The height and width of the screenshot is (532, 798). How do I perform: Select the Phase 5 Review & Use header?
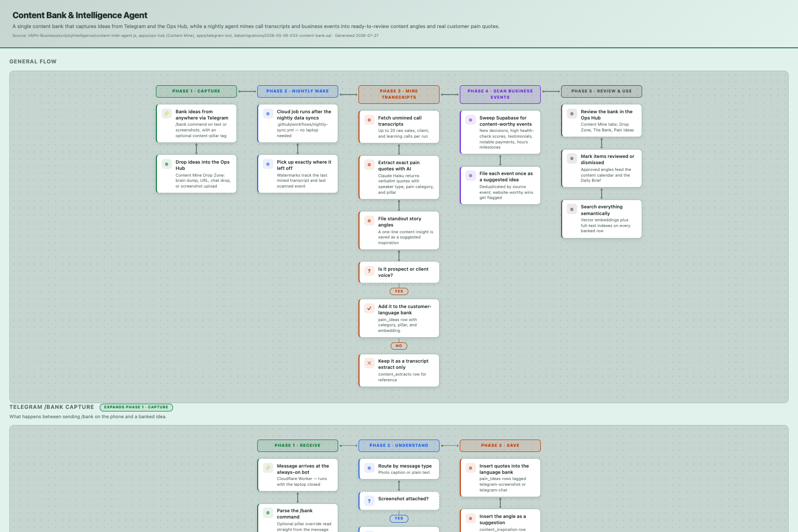pyautogui.click(x=602, y=91)
